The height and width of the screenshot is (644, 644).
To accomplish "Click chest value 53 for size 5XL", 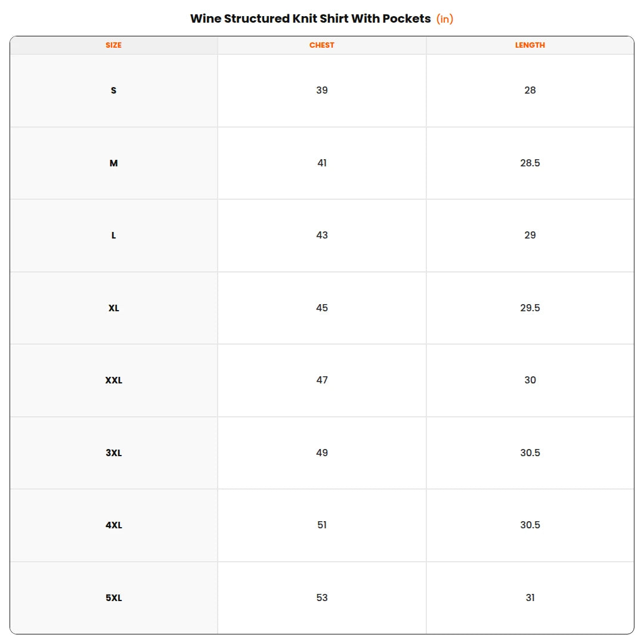I will (x=321, y=598).
